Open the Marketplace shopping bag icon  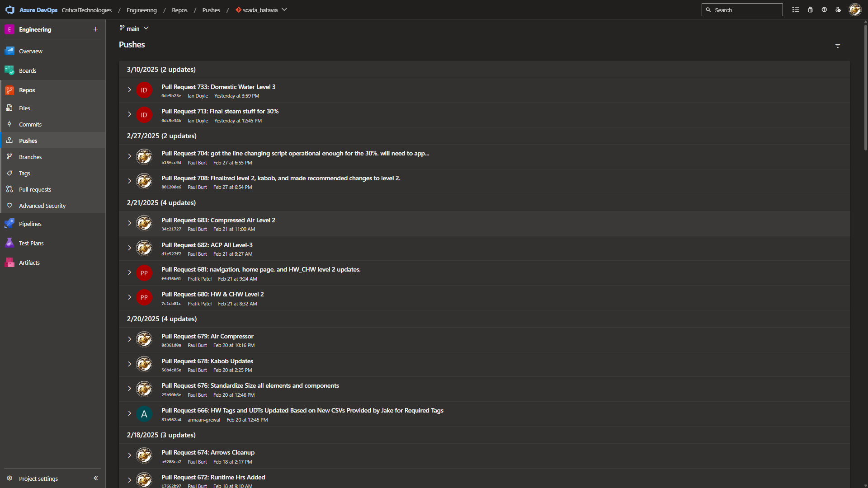[x=810, y=10]
